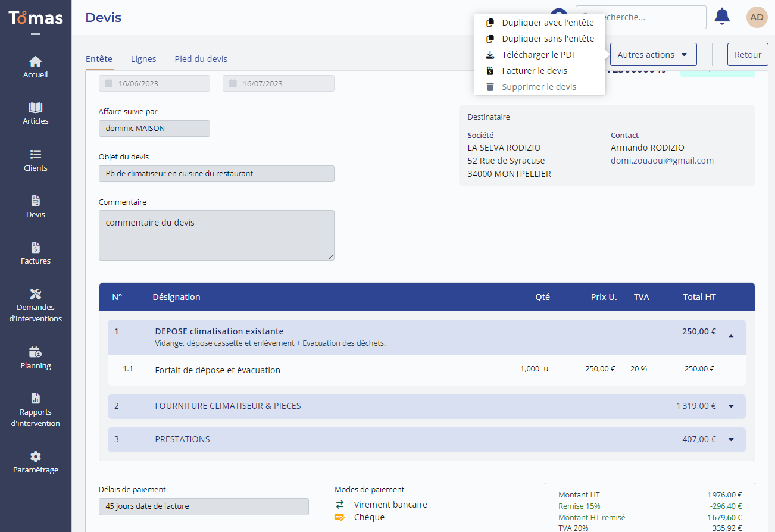Expand the PRESTATIONS section
This screenshot has height=532, width=775.
click(731, 440)
